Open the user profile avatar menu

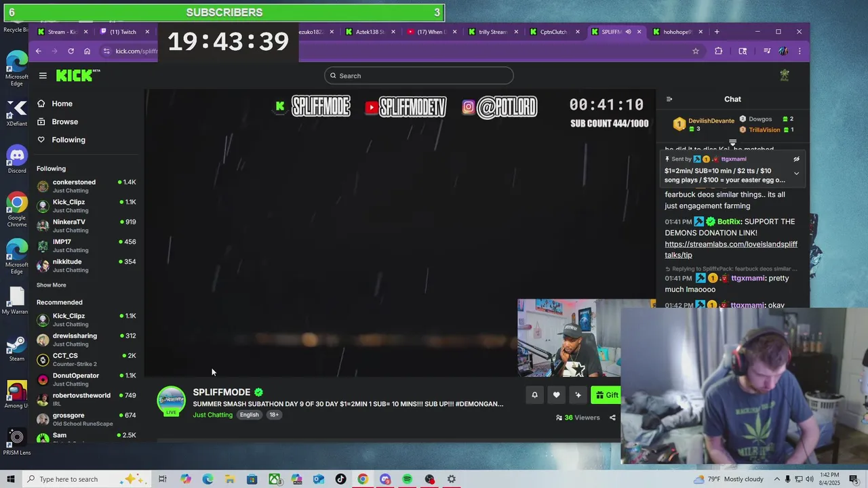coord(785,75)
